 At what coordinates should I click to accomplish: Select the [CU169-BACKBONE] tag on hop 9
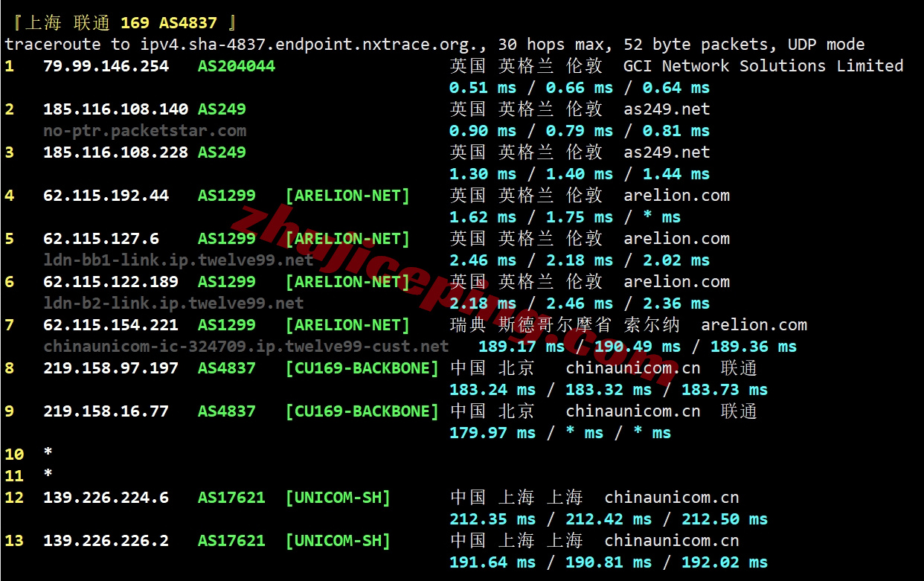(x=362, y=411)
